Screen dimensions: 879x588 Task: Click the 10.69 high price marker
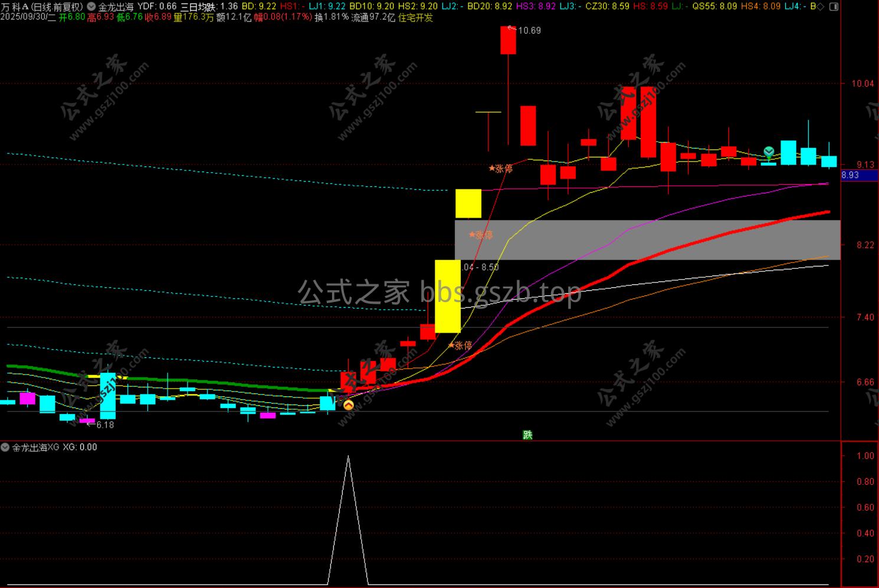click(x=528, y=31)
